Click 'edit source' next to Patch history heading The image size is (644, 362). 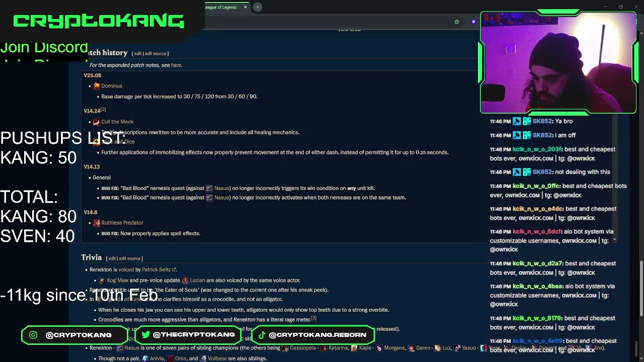155,54
